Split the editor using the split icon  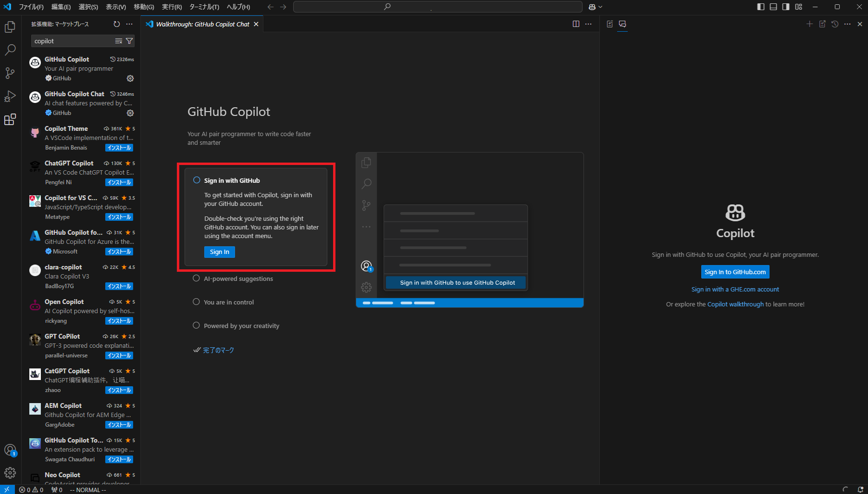576,24
